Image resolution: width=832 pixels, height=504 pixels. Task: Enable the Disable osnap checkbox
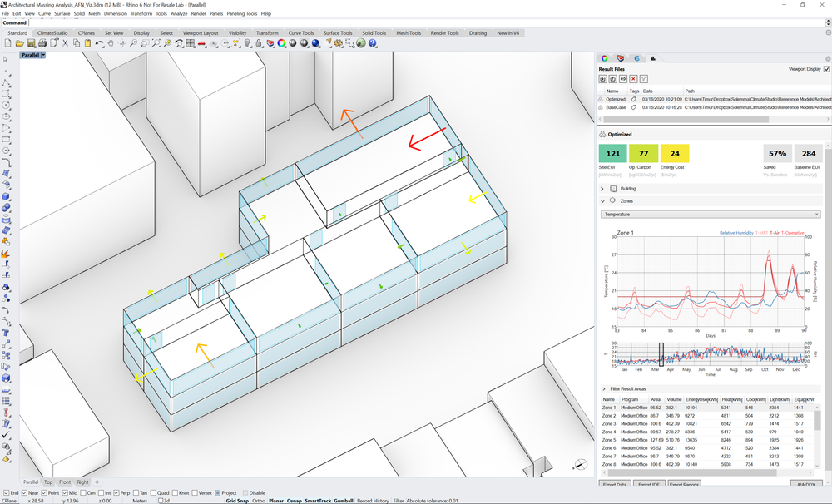245,493
